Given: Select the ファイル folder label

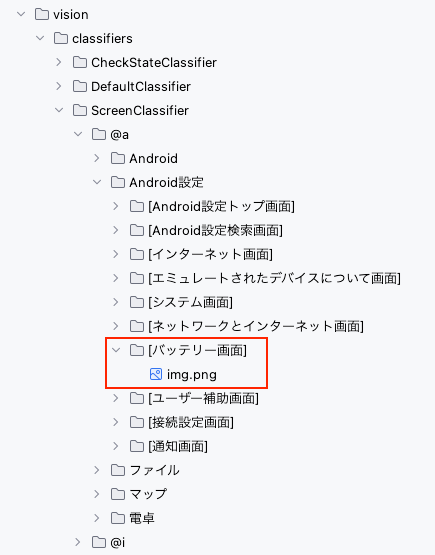Looking at the screenshot, I should (x=154, y=470).
